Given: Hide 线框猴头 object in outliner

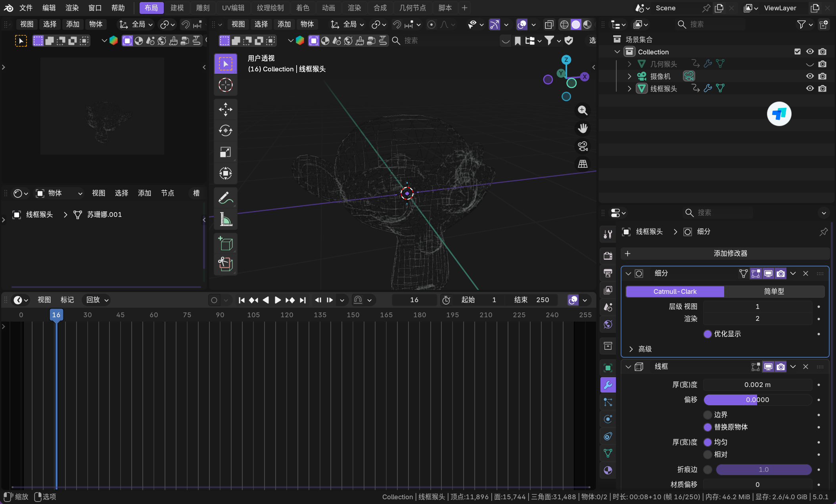Looking at the screenshot, I should [x=810, y=88].
